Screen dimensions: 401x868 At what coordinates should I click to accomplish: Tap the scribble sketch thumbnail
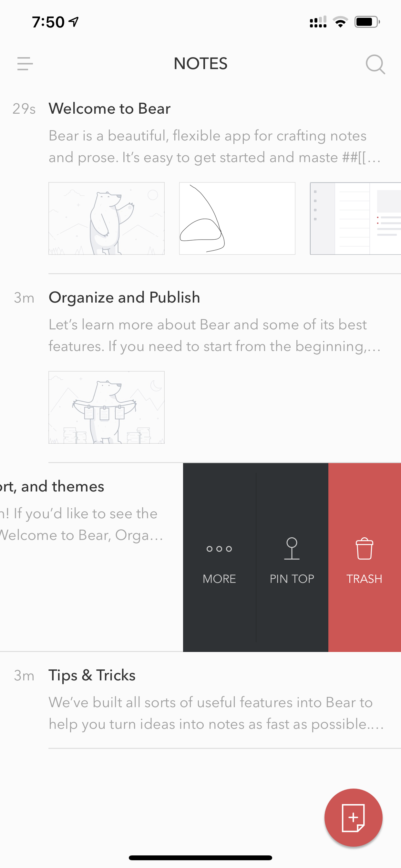(x=237, y=218)
